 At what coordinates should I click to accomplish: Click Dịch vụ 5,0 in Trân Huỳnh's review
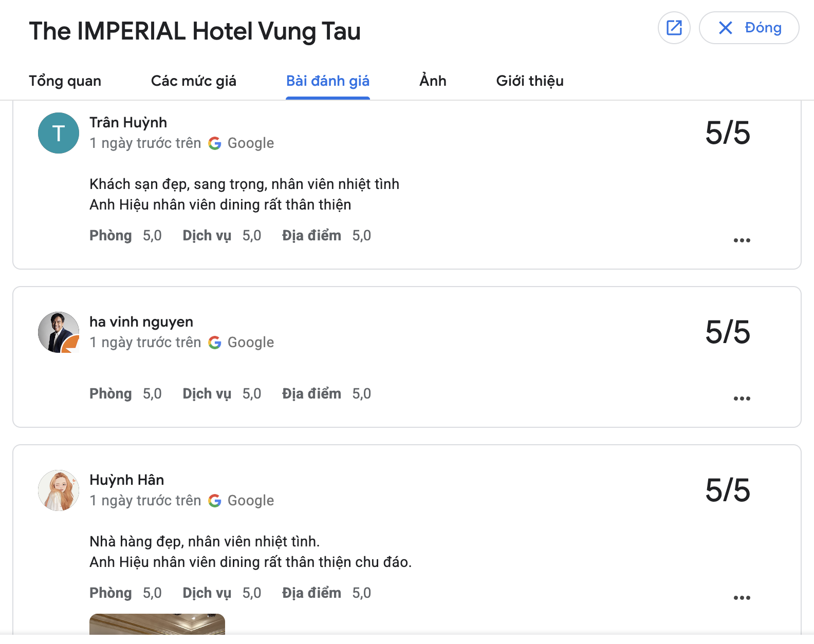pyautogui.click(x=222, y=235)
